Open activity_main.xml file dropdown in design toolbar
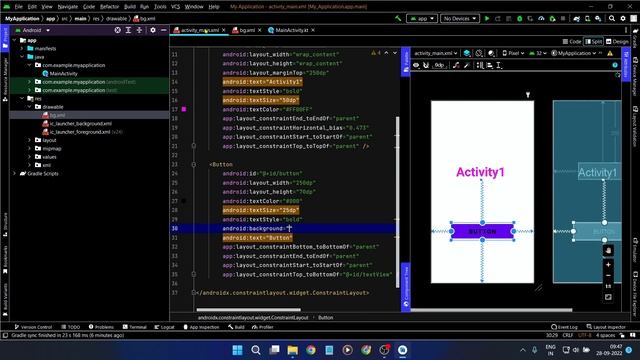The image size is (640, 360). (436, 53)
